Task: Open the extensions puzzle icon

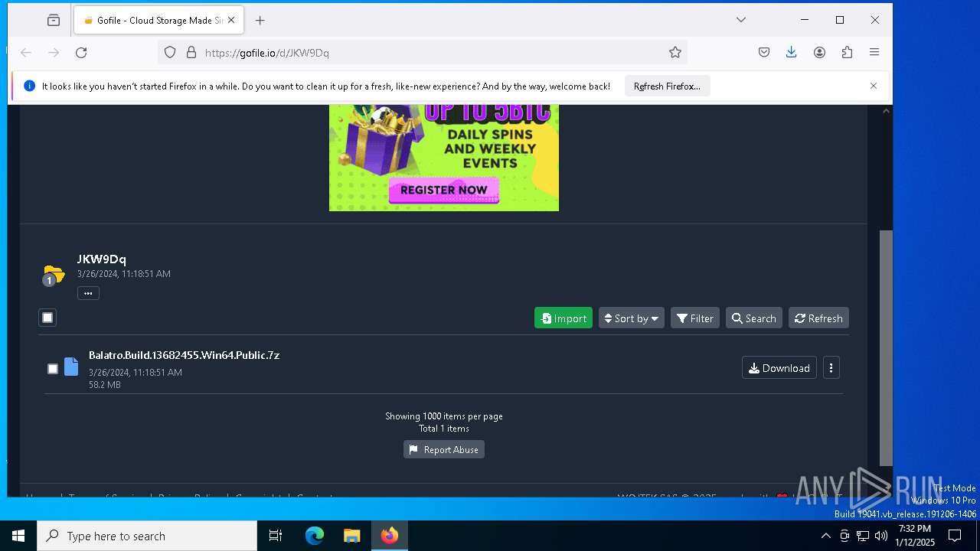Action: pos(847,52)
